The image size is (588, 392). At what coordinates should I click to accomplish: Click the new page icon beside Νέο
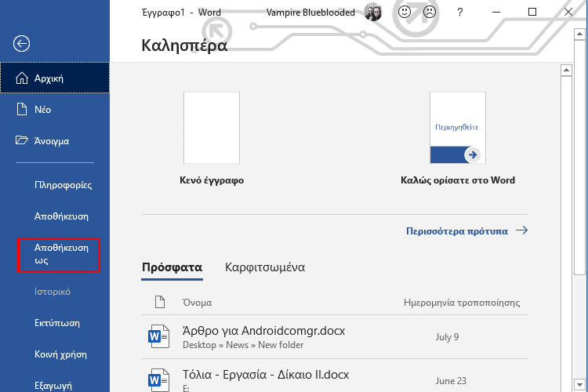point(22,109)
